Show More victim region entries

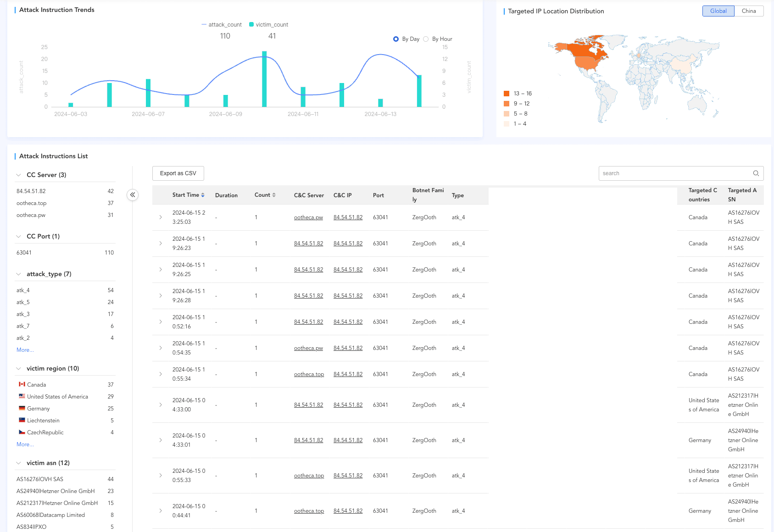tap(25, 444)
